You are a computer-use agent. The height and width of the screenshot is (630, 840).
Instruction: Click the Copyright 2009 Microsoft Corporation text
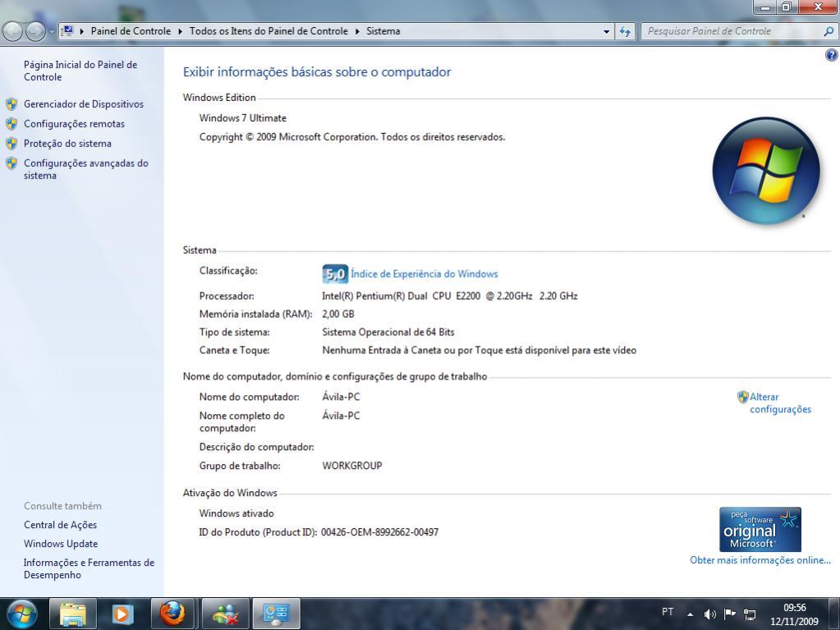coord(352,137)
